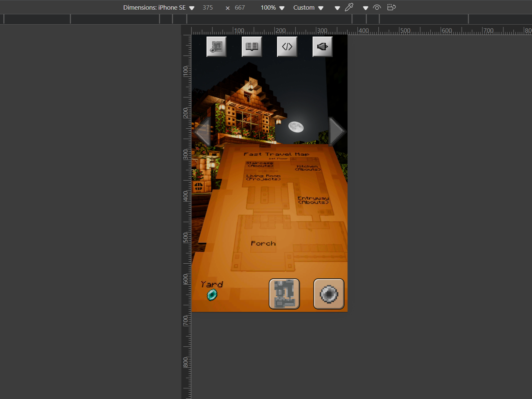
Task: Travel to Porch on the map
Action: [x=263, y=243]
